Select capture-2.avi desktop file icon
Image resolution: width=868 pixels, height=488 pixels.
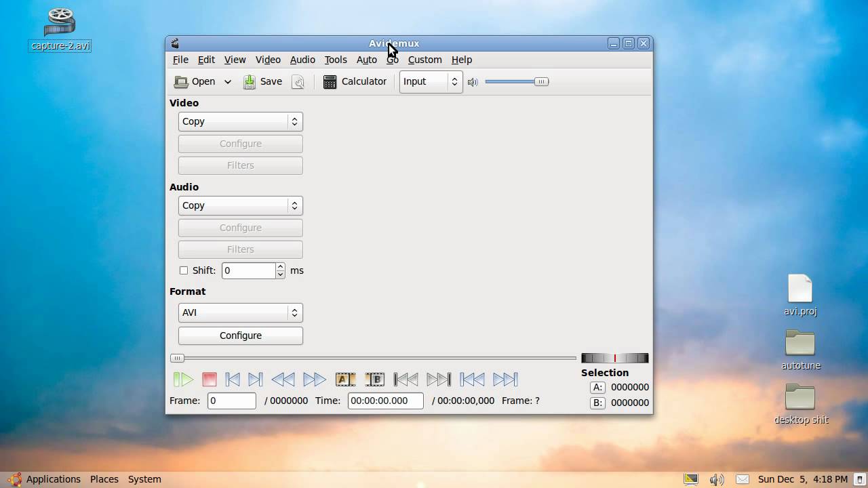point(60,30)
